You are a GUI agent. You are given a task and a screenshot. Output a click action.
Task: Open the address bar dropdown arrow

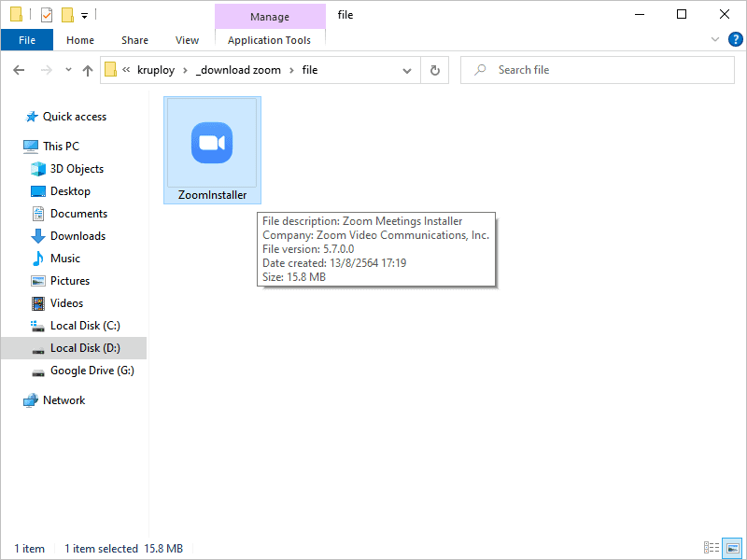pyautogui.click(x=406, y=69)
